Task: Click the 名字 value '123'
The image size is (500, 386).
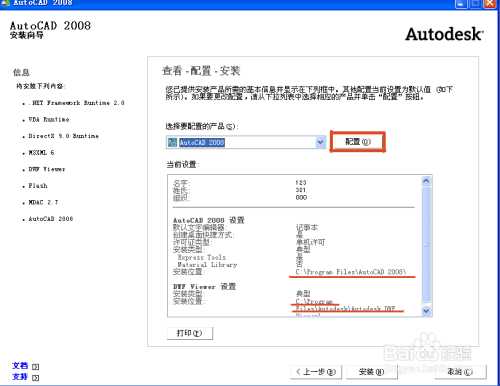Action: tap(301, 183)
